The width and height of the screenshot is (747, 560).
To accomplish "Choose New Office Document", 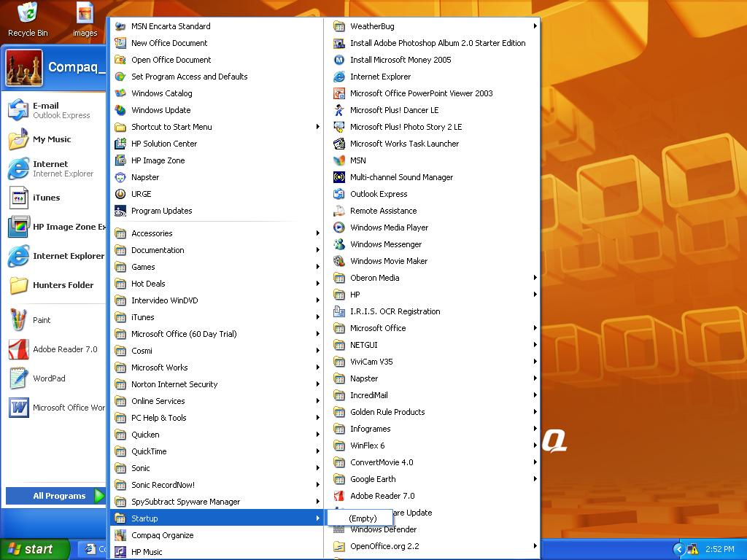I will pos(217,43).
